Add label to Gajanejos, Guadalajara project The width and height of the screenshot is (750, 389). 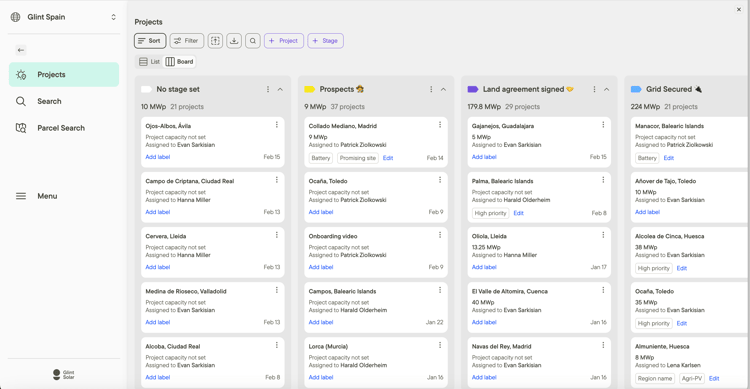pyautogui.click(x=484, y=157)
